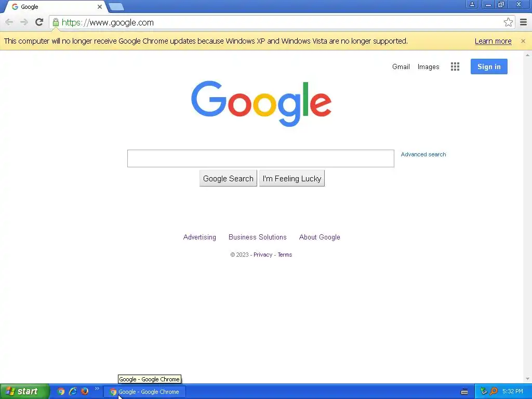
Task: Click the orange magnifier tray icon
Action: tap(494, 392)
